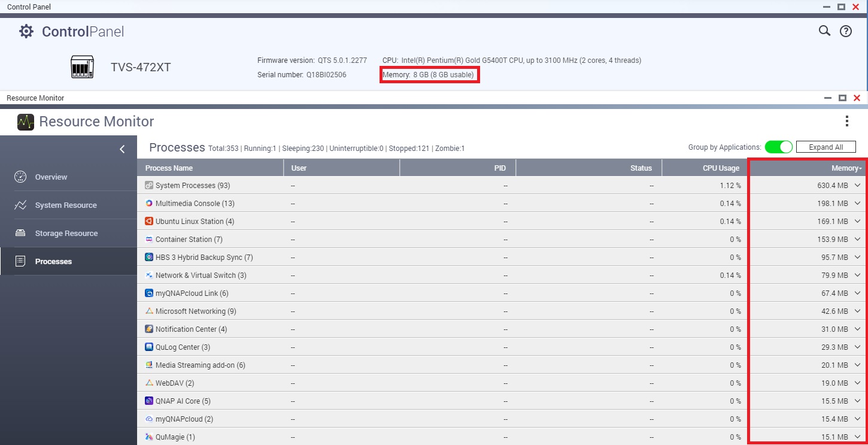Expand the Notification Center row
The image size is (868, 445).
click(x=857, y=329)
